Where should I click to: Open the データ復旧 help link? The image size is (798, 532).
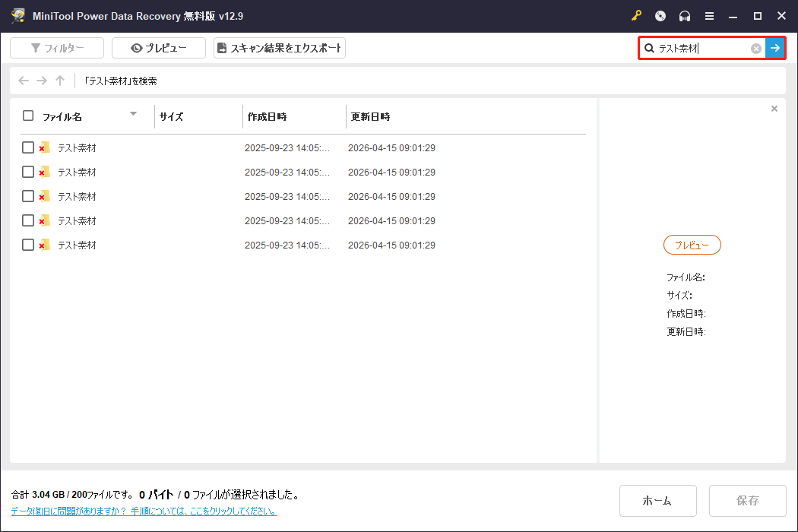pyautogui.click(x=144, y=511)
